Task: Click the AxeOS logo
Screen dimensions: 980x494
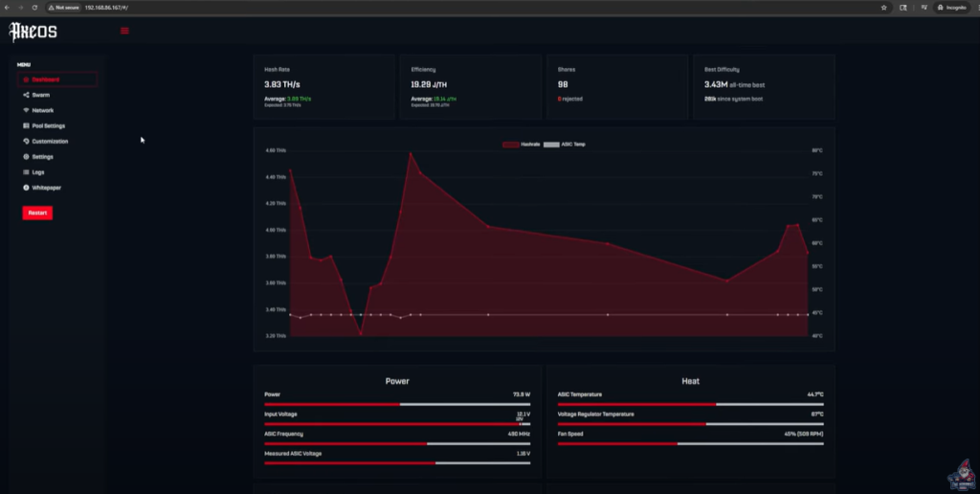Action: (x=33, y=32)
